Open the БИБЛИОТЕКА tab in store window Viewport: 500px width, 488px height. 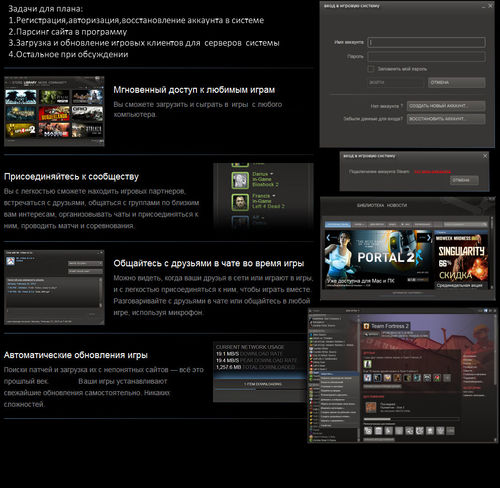tap(370, 205)
